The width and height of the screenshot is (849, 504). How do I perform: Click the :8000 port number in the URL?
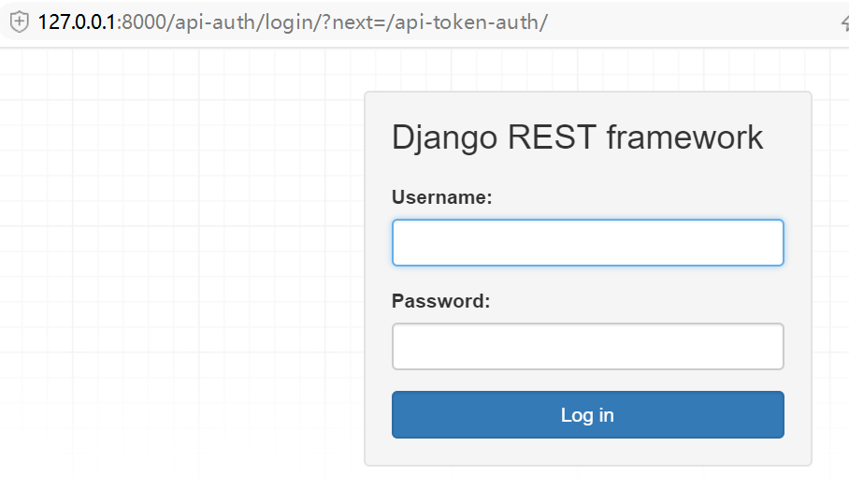point(141,22)
